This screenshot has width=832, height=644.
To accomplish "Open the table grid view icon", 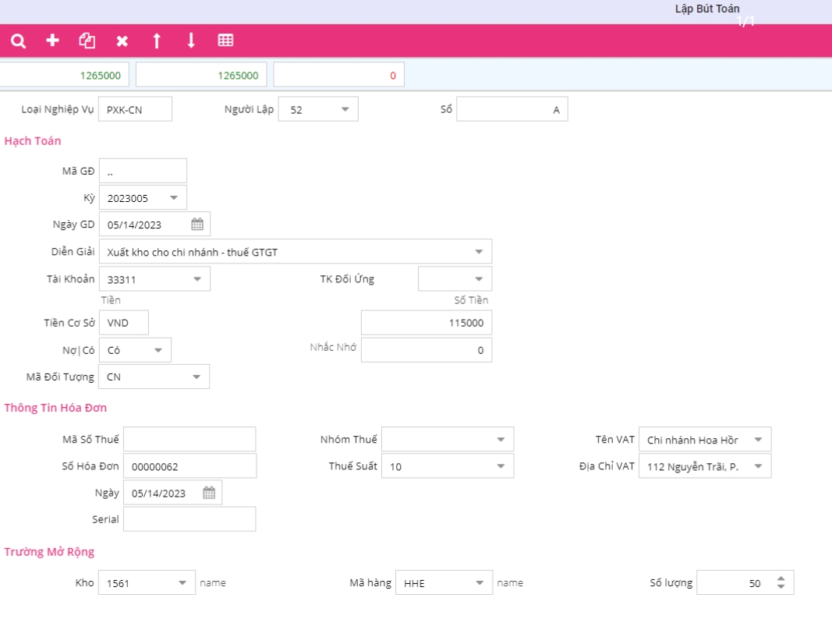I will pos(225,41).
